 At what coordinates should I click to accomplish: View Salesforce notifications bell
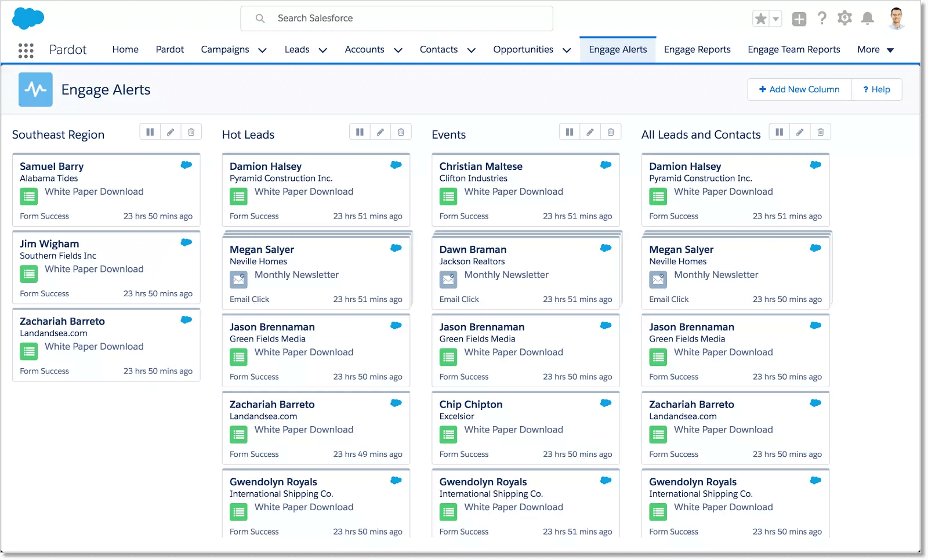(867, 18)
